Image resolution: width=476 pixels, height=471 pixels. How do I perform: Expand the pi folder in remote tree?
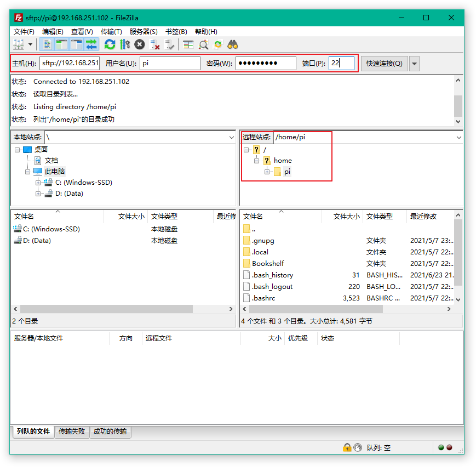tap(267, 172)
